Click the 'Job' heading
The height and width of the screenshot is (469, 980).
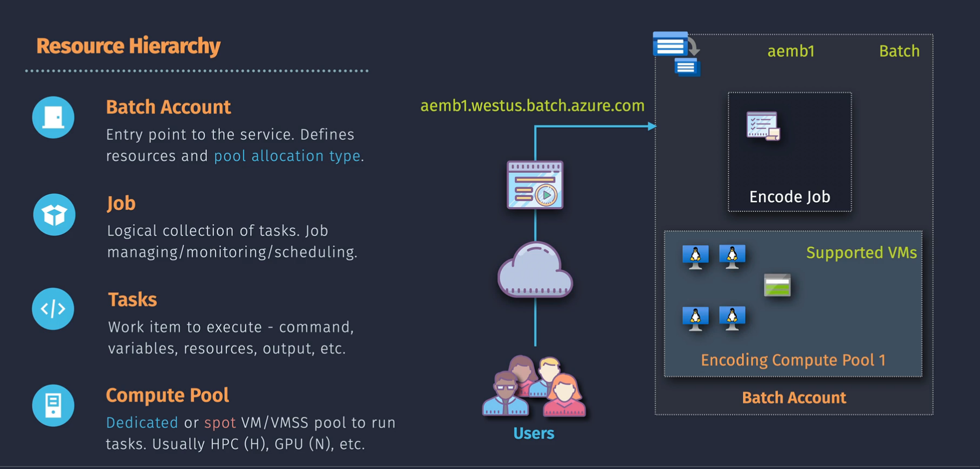[x=121, y=203]
